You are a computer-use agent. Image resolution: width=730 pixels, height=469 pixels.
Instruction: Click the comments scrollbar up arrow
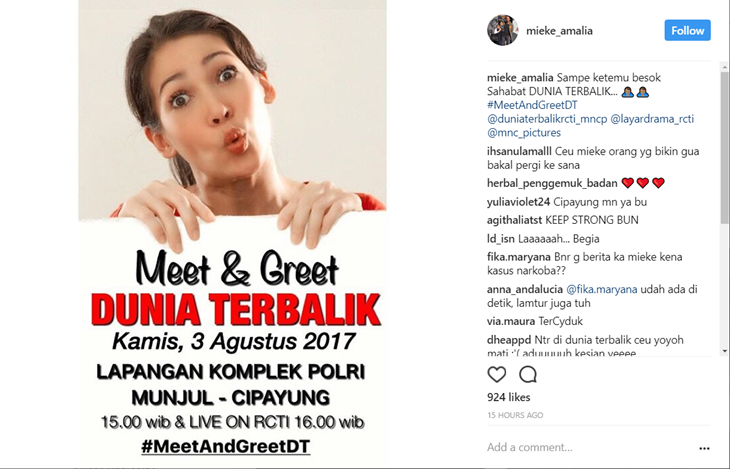pos(724,67)
